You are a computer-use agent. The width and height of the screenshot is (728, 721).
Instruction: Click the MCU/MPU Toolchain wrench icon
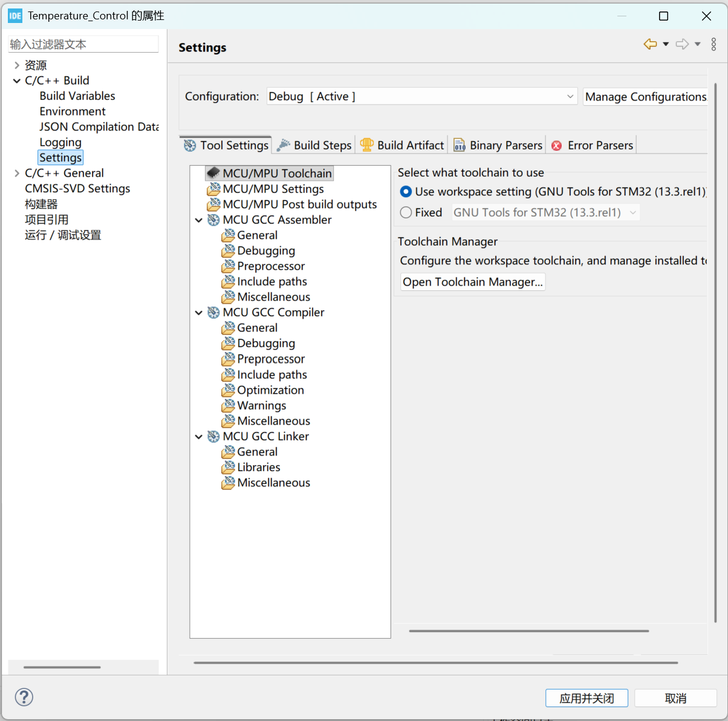(214, 172)
